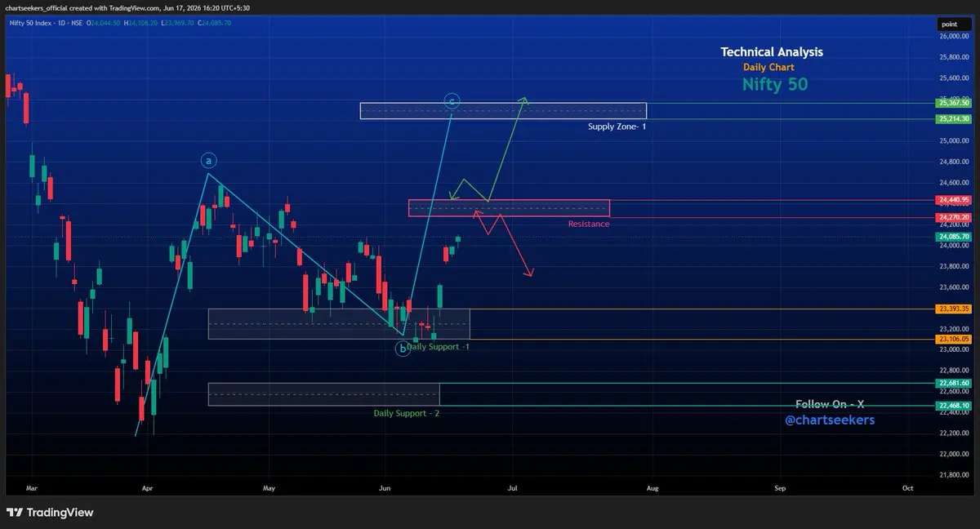Click the TradingView logo
Screen dimensions: 980x529
tap(50, 513)
